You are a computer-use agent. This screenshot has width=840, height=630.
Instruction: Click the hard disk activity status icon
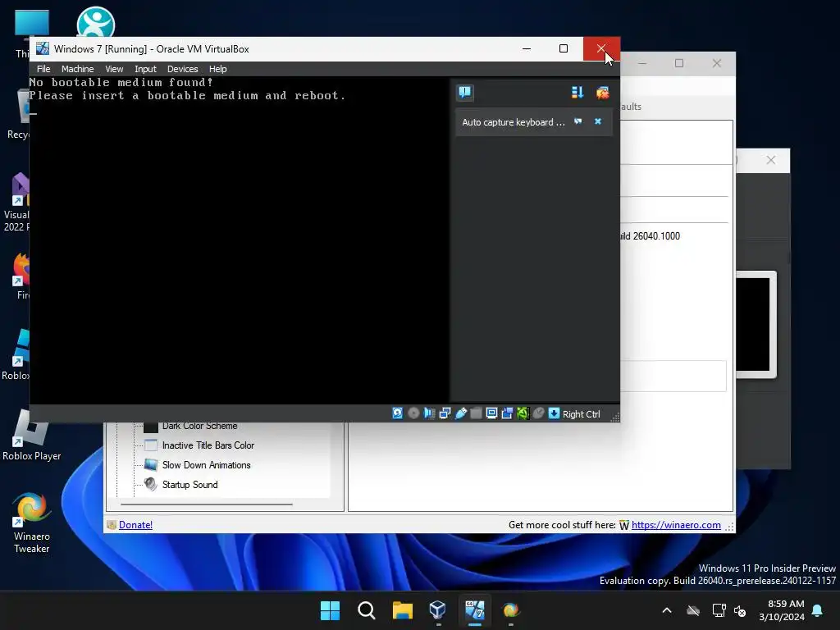tap(398, 413)
